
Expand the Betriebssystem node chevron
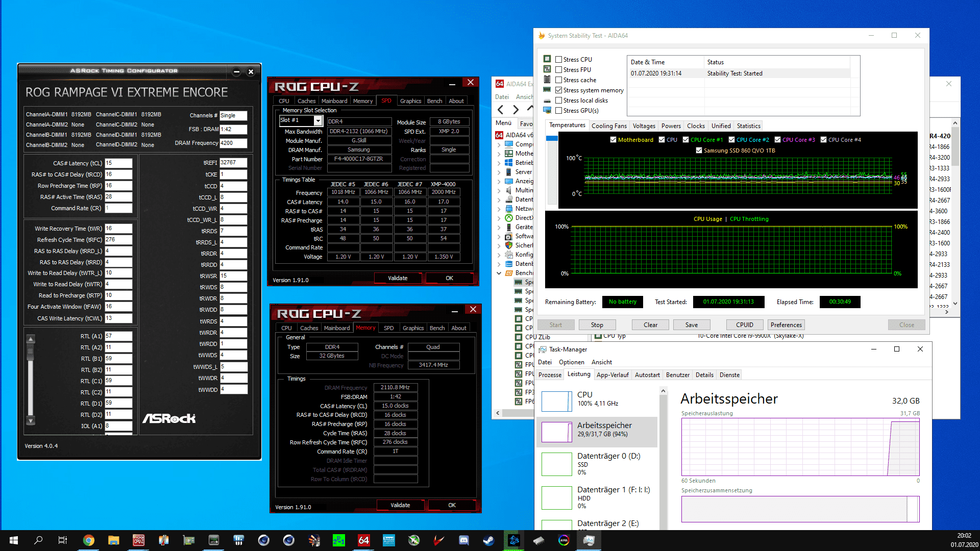[x=499, y=163]
